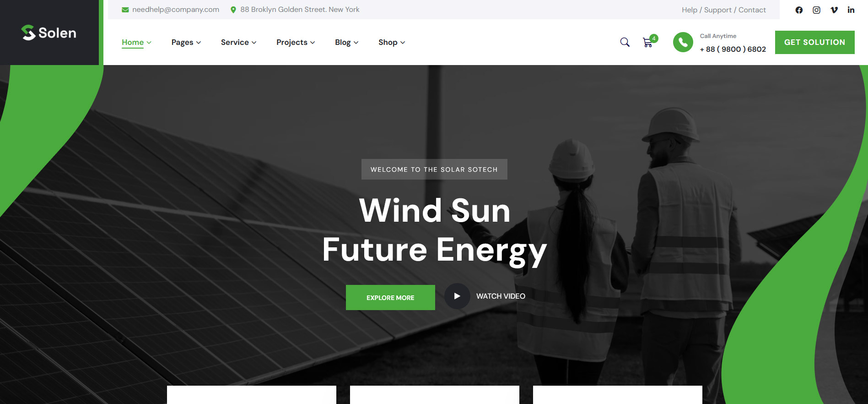This screenshot has width=868, height=404.
Task: Visit the Facebook social icon
Action: tap(799, 10)
